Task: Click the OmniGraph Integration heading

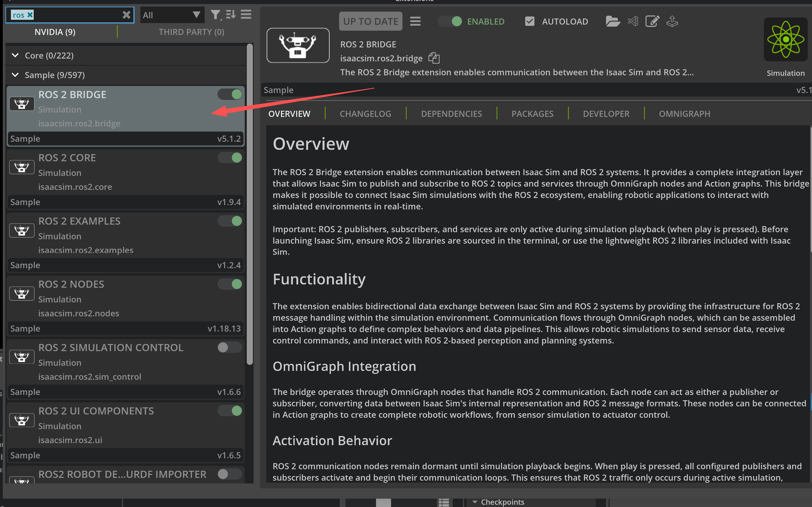Action: (344, 366)
